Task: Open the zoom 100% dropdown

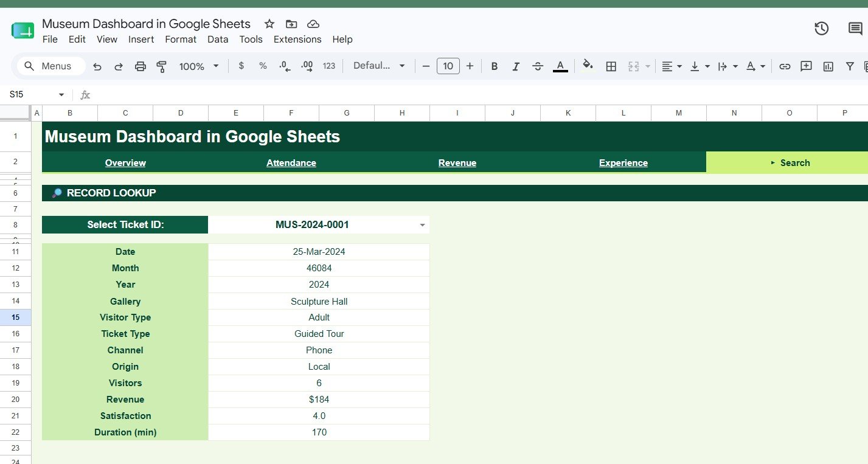Action: 199,66
